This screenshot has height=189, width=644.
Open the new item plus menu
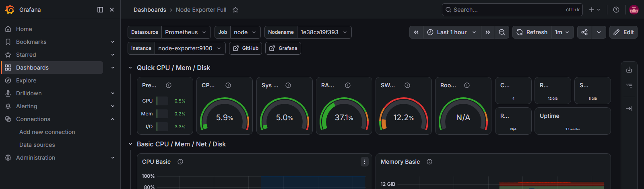click(x=594, y=10)
